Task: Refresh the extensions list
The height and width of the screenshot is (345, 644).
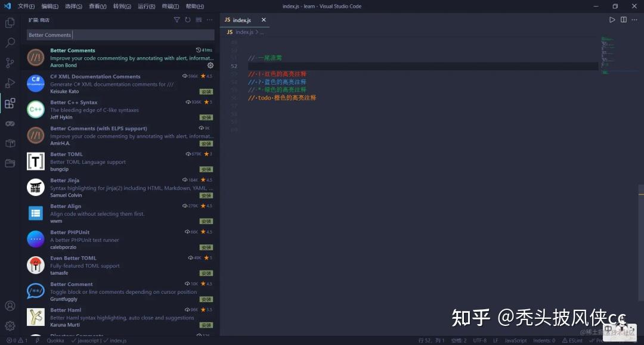Action: point(188,20)
